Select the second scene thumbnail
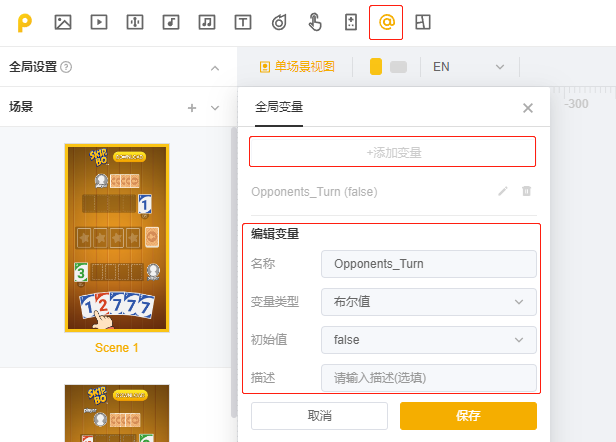 click(117, 413)
